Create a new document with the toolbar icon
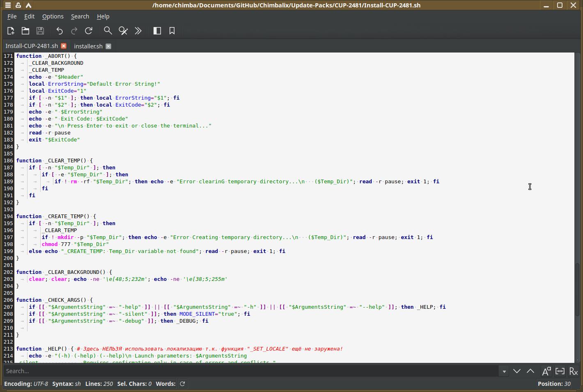Screen dimensions: 583x392 pos(11,31)
